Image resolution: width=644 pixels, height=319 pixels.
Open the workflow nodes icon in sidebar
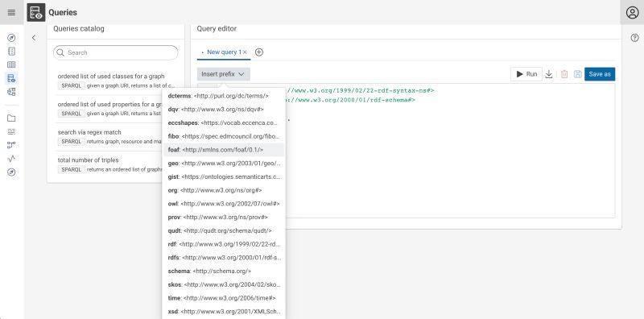[11, 145]
